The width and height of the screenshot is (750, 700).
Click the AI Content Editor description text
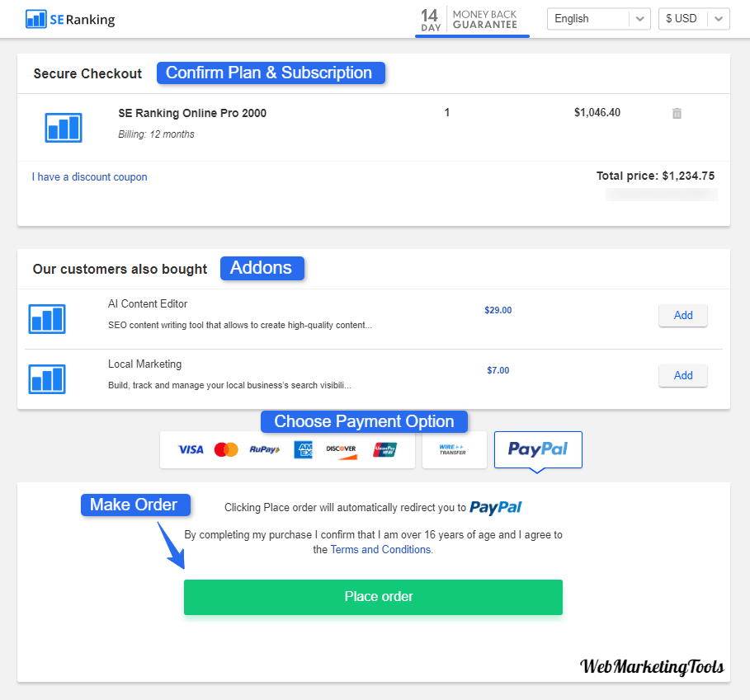pyautogui.click(x=239, y=325)
